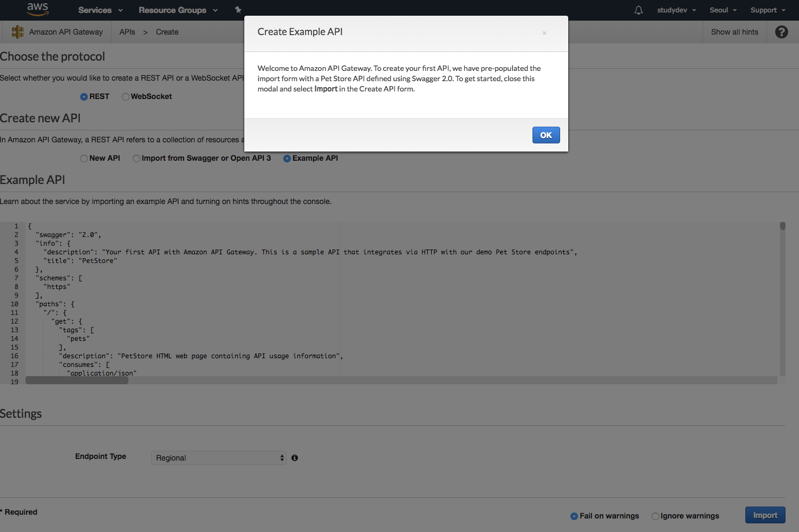Click Show all hints

(x=735, y=32)
